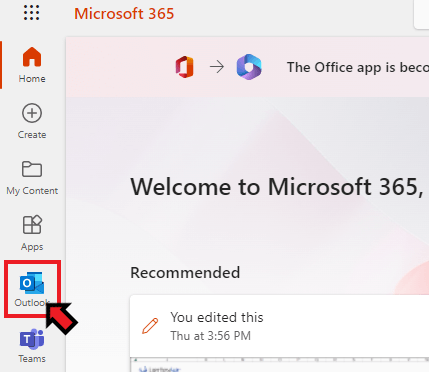Viewport: 429px width, 372px height.
Task: Open the recommended 'You edited this' card
Action: [x=279, y=333]
